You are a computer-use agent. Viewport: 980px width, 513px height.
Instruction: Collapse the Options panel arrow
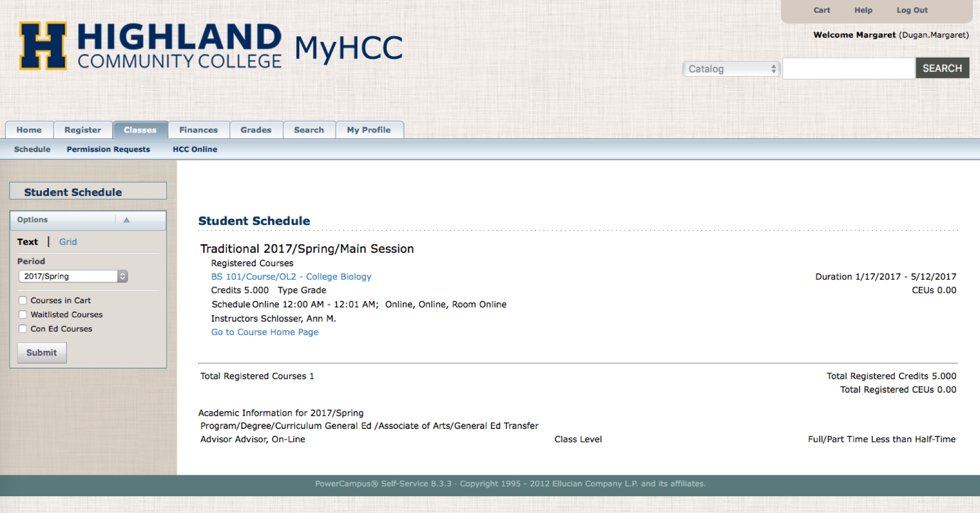pos(127,220)
